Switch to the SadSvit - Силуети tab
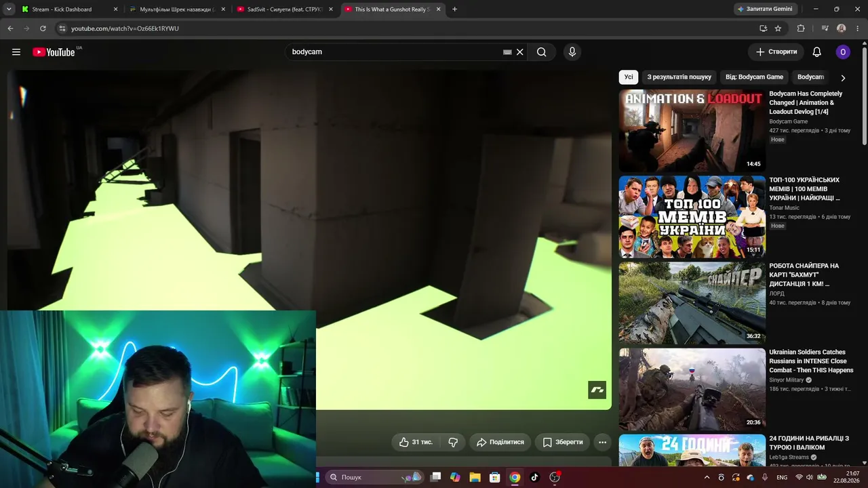This screenshot has height=488, width=868. click(x=284, y=9)
